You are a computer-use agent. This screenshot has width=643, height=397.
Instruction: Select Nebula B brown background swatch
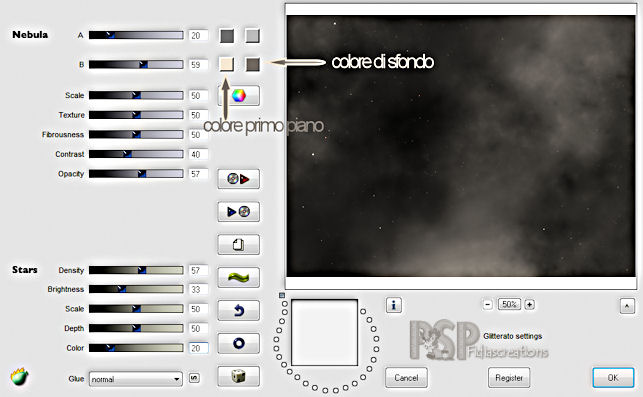(x=252, y=64)
